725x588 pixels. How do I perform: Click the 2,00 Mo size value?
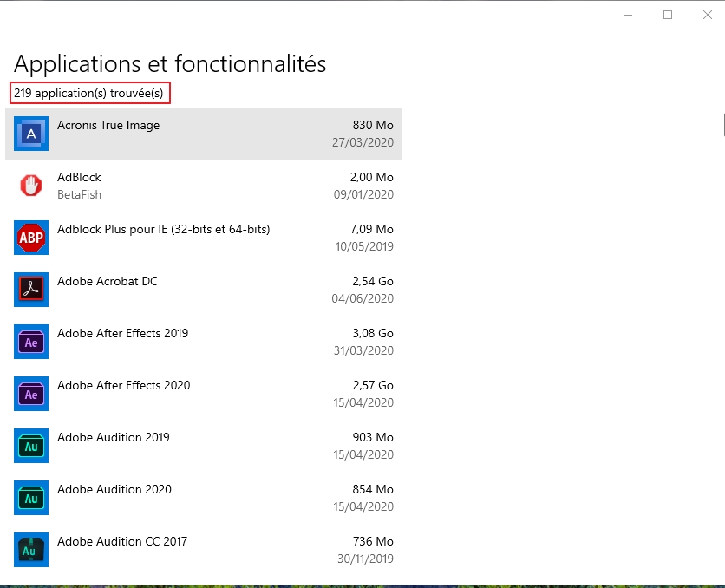tap(371, 177)
